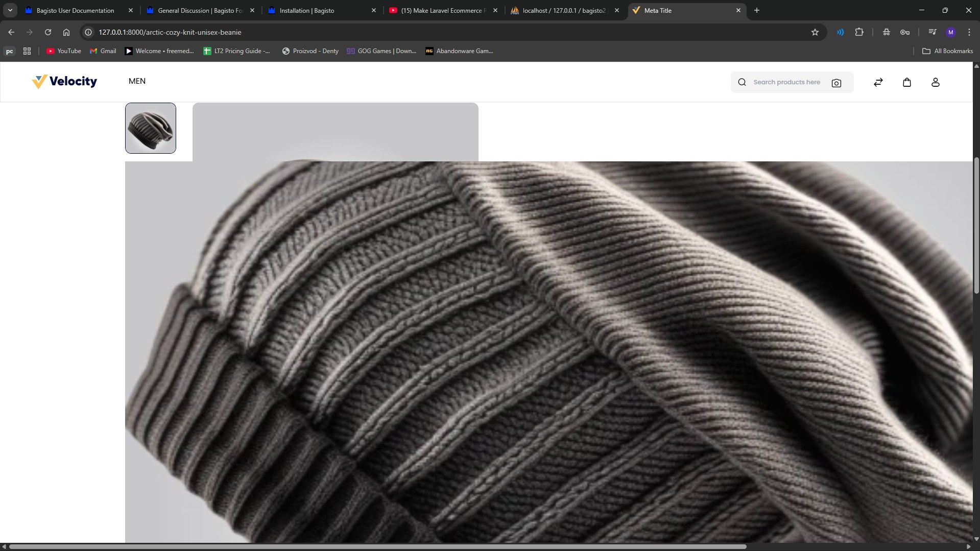
Task: Click the browser home icon
Action: pyautogui.click(x=66, y=32)
